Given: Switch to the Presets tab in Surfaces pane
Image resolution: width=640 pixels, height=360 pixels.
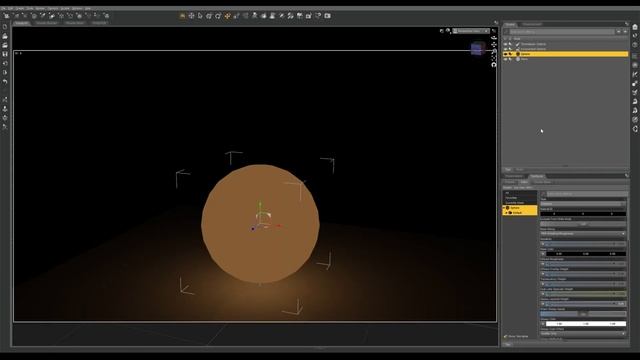Looking at the screenshot, I should click(x=510, y=182).
